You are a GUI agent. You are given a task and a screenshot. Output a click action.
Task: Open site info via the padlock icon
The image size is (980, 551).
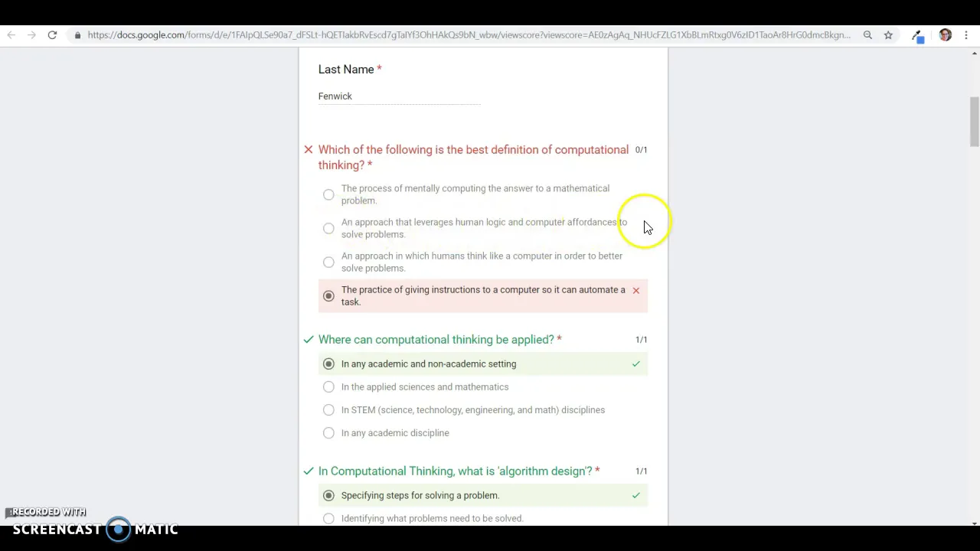(x=77, y=35)
